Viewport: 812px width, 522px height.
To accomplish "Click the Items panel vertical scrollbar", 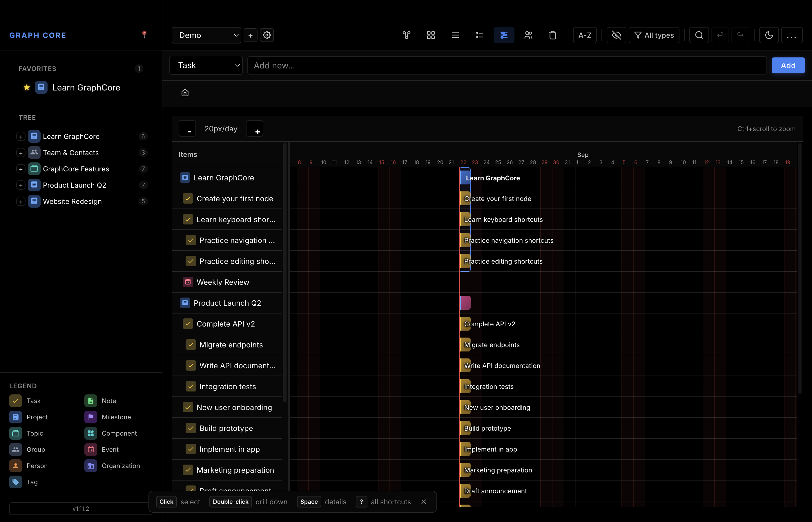I will pos(285,273).
